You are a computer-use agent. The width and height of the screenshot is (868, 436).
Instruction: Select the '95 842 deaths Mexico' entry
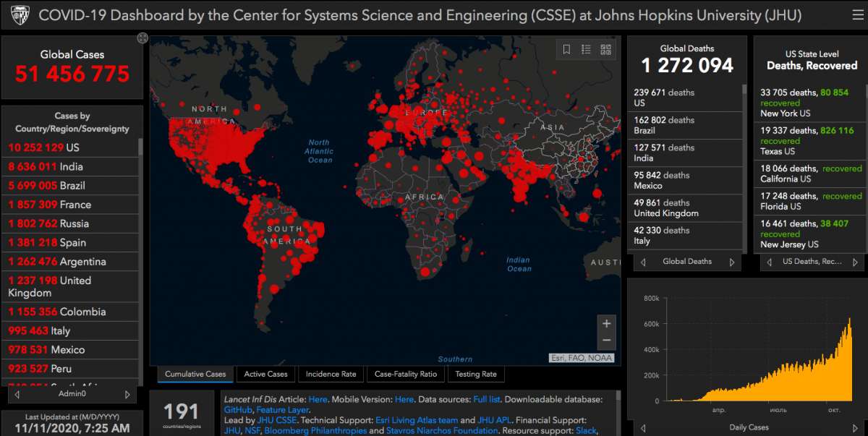click(x=685, y=180)
